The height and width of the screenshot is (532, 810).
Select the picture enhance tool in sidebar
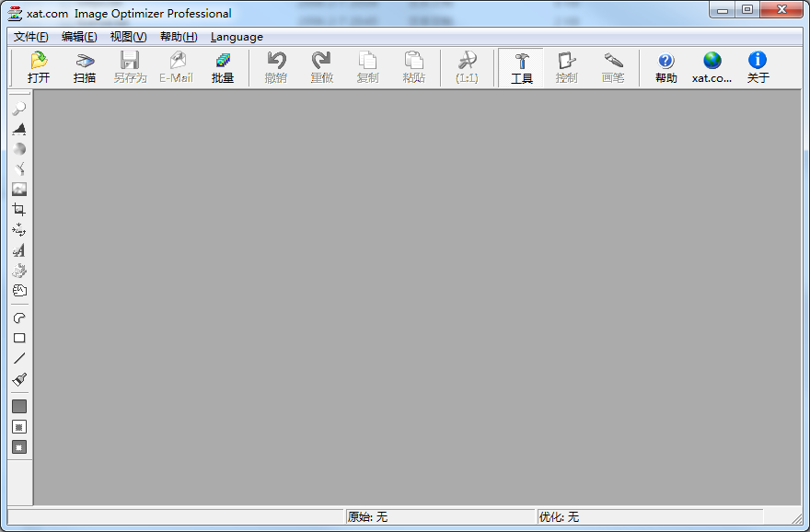pos(19,190)
